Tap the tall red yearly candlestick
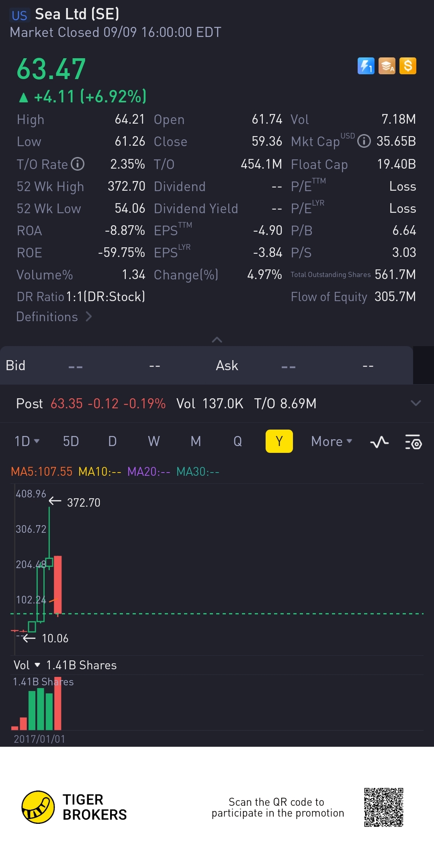The width and height of the screenshot is (434, 868). [x=58, y=584]
